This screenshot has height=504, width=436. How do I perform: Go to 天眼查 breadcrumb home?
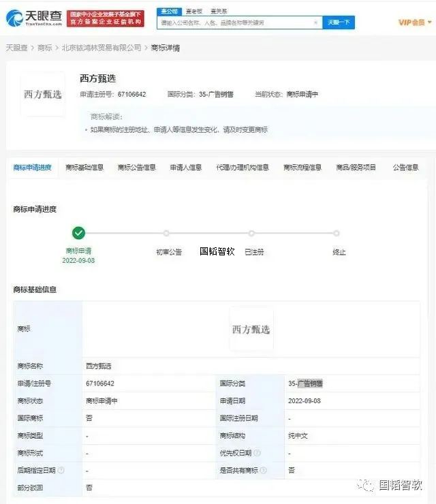tap(16, 48)
